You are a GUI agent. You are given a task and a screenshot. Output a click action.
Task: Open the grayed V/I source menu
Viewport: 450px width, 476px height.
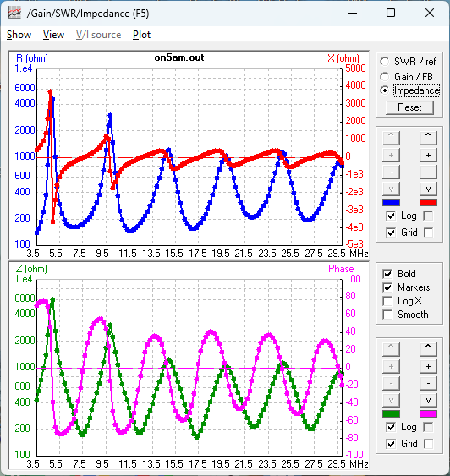coord(98,35)
